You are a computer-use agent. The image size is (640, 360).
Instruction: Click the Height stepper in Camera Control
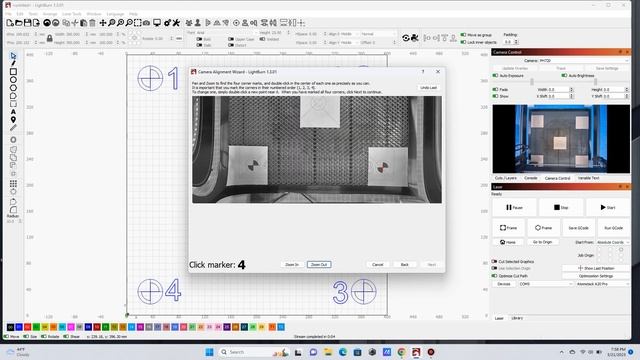coord(627,89)
